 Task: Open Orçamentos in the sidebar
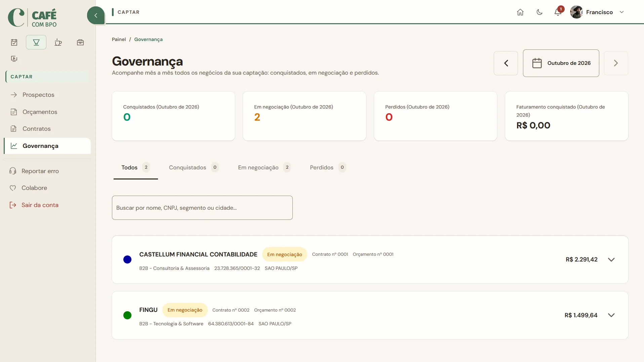point(47,112)
